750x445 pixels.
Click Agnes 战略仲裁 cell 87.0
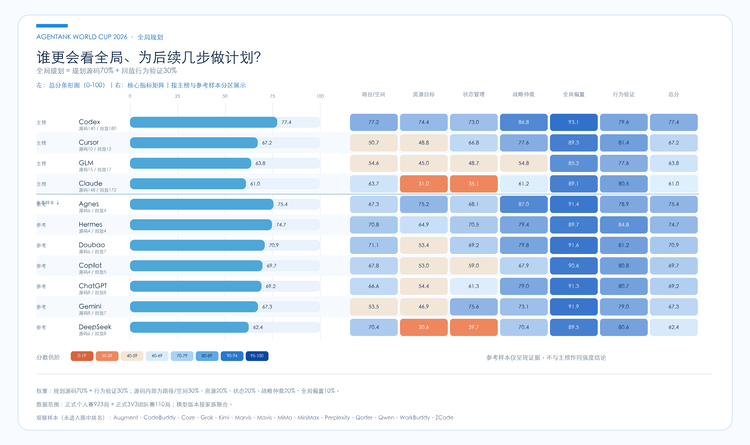[x=524, y=204]
